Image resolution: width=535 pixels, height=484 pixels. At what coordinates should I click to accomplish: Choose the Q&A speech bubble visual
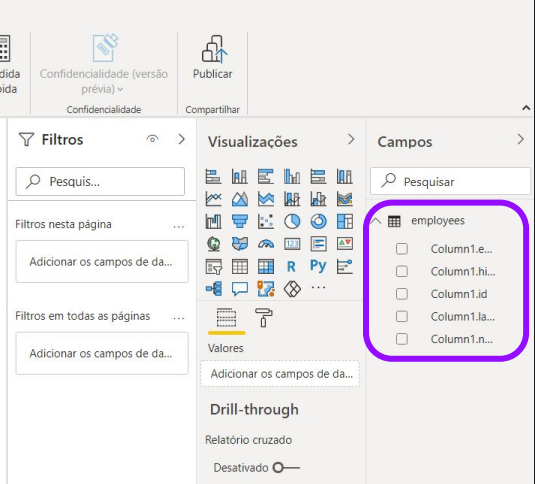[240, 289]
